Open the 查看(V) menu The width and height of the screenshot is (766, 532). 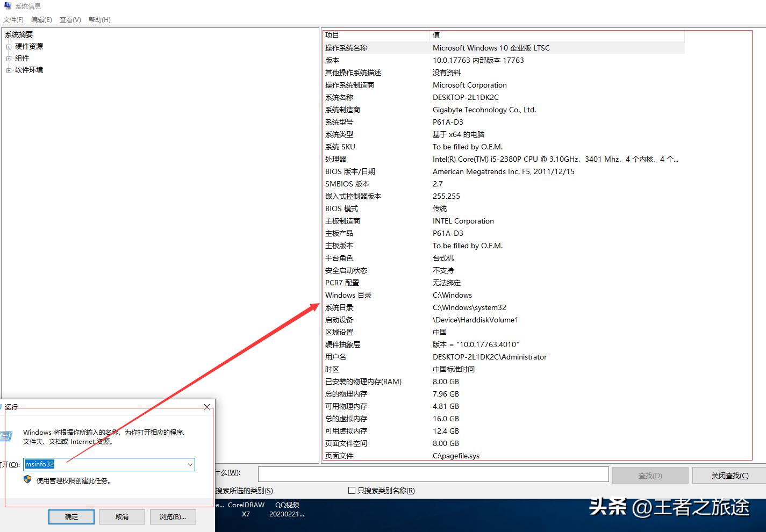[70, 19]
